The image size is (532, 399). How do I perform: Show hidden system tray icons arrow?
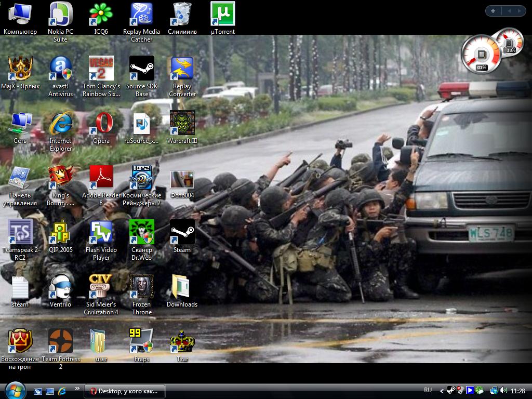tap(442, 391)
